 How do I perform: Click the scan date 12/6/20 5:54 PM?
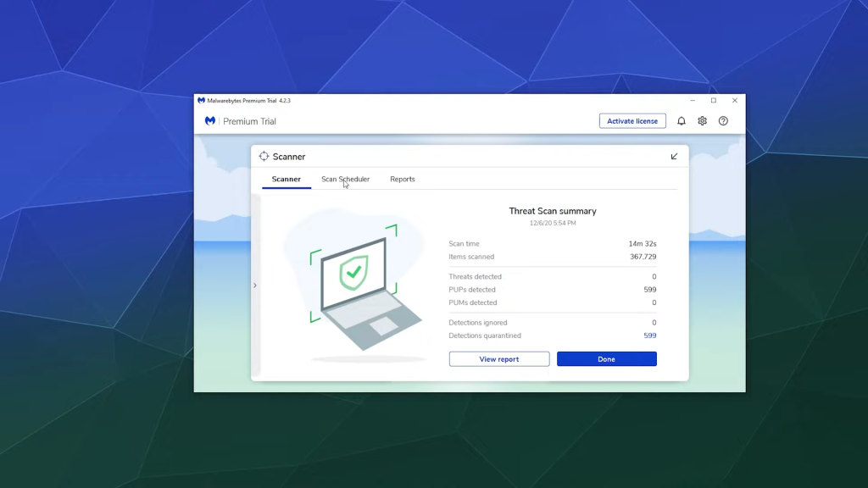tap(553, 224)
